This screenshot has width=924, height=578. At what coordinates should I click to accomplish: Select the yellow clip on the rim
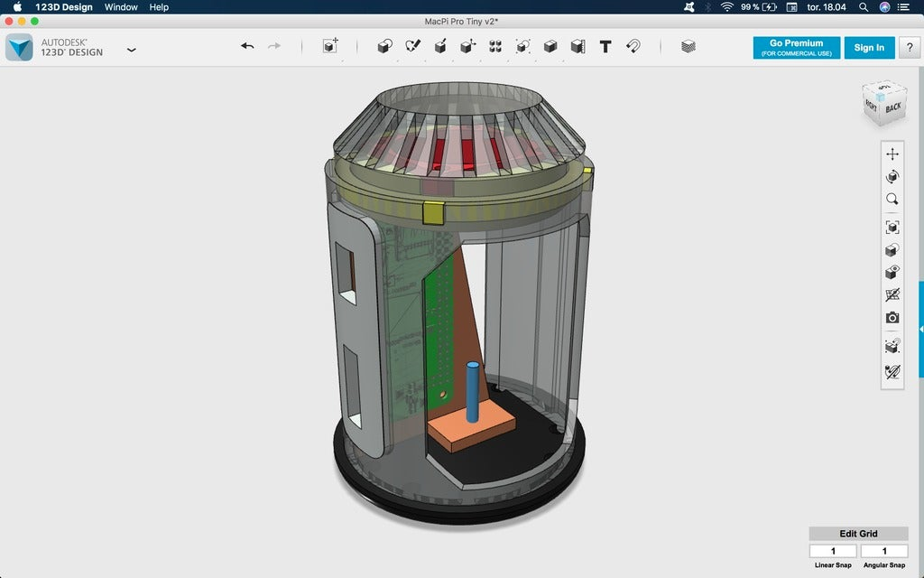(433, 213)
